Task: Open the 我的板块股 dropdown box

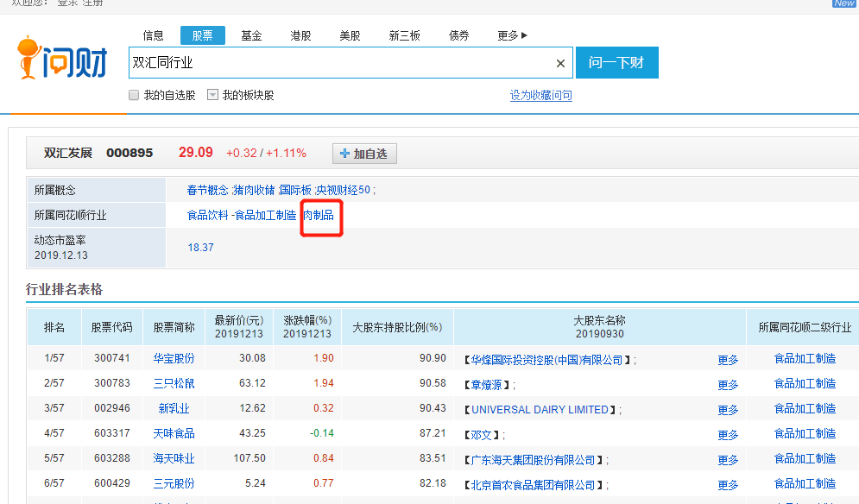Action: point(212,95)
